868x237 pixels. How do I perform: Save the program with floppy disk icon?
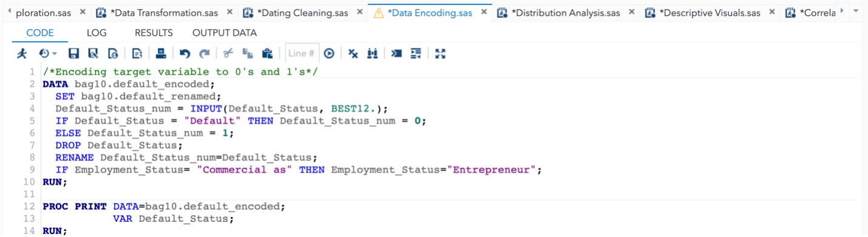[74, 54]
